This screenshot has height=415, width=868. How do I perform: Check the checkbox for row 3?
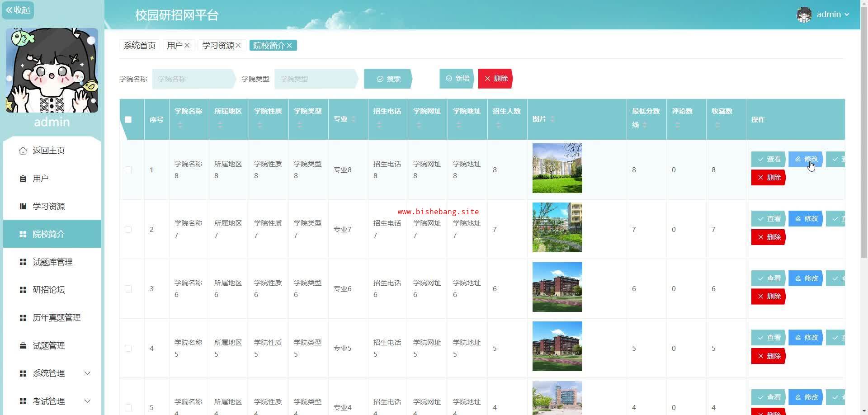coord(128,289)
